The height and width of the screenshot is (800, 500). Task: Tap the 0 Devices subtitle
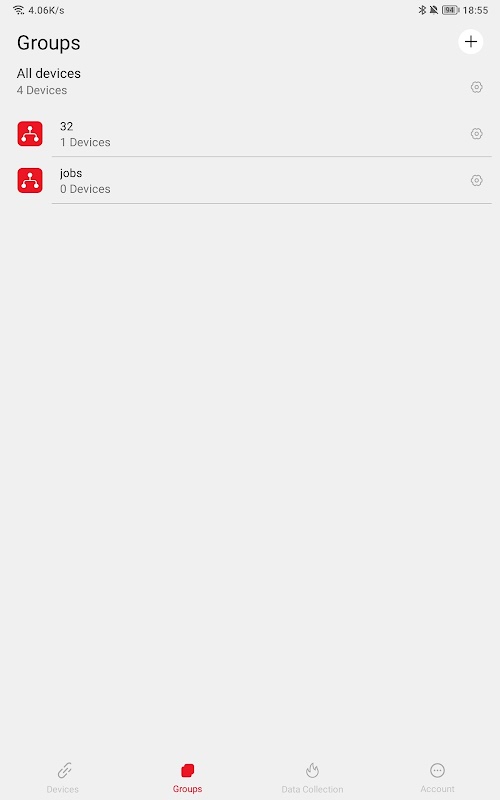[x=85, y=189]
